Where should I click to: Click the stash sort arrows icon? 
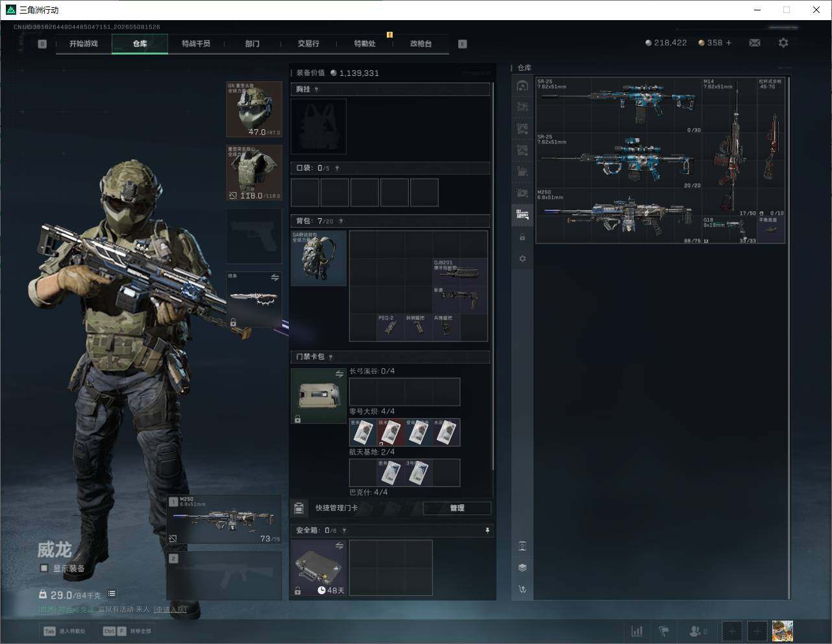pyautogui.click(x=522, y=589)
